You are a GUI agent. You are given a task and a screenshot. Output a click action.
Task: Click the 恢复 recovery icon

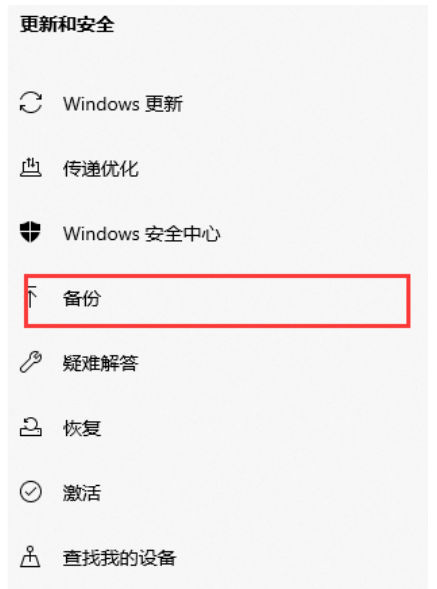pyautogui.click(x=30, y=427)
